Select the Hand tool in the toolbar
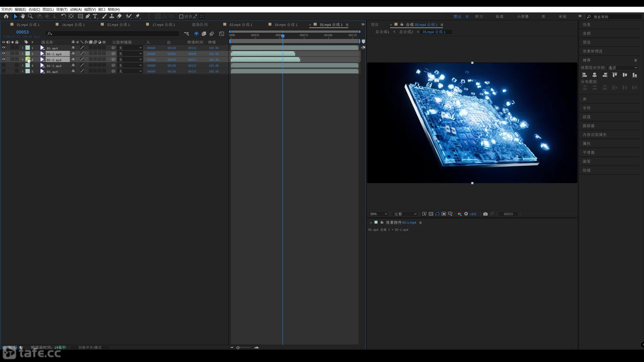Viewport: 644px width, 362px height. 23,16
